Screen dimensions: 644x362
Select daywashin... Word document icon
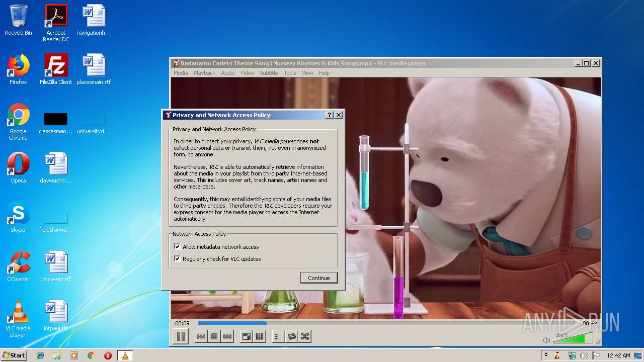click(x=56, y=168)
